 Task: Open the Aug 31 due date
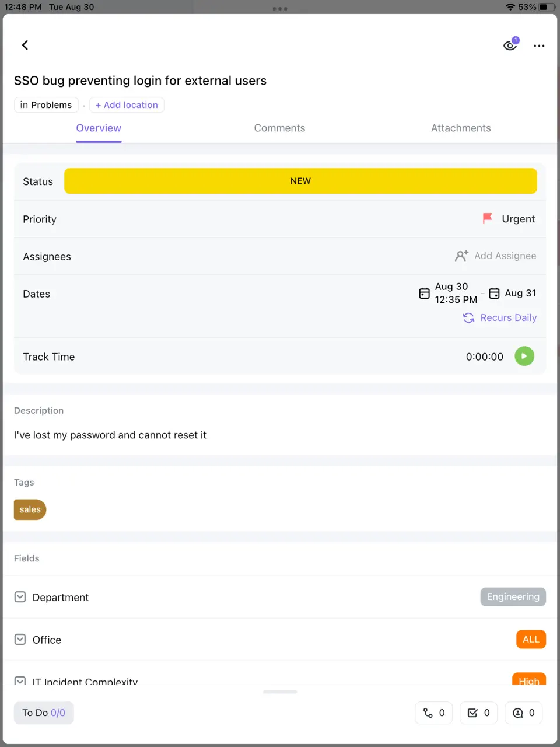tap(513, 294)
